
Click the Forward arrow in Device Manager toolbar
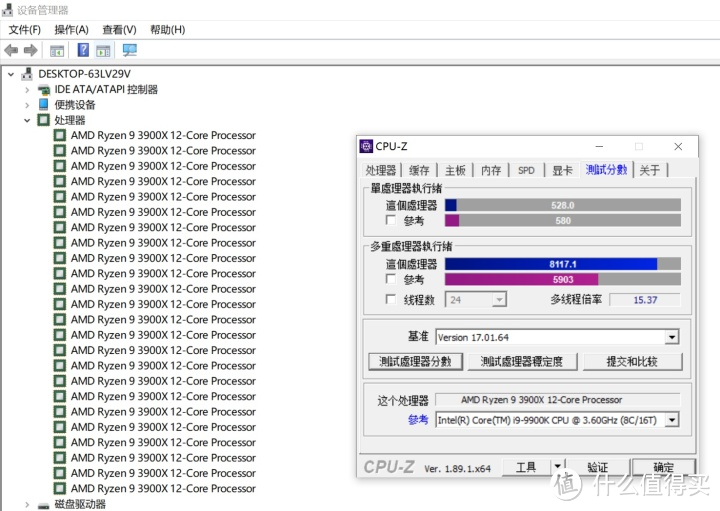click(30, 50)
